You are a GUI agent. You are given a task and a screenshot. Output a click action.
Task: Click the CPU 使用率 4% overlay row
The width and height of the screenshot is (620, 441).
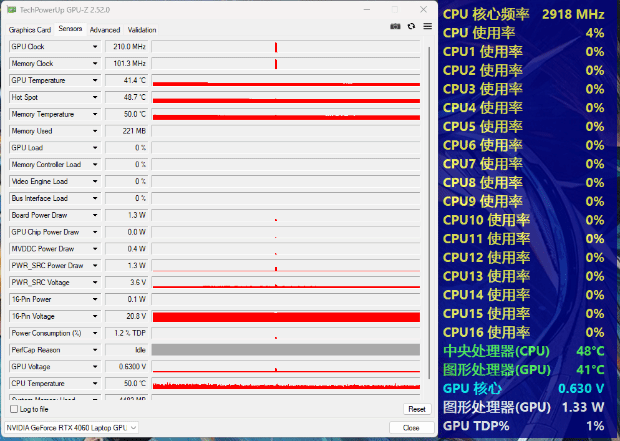[x=524, y=33]
